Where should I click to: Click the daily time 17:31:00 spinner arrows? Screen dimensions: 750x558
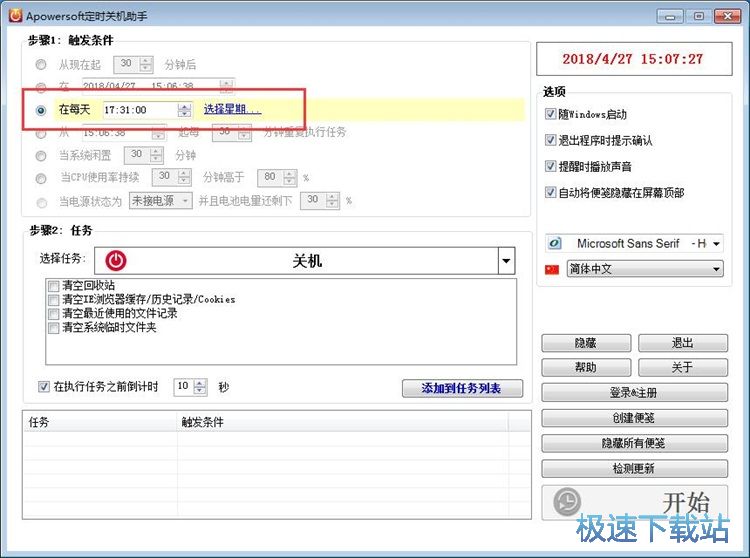point(184,110)
